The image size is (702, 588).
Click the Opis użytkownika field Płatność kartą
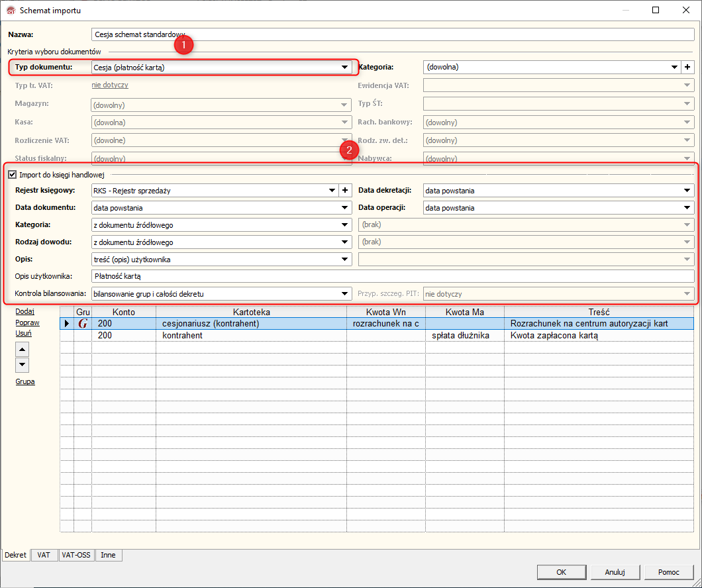pos(393,276)
